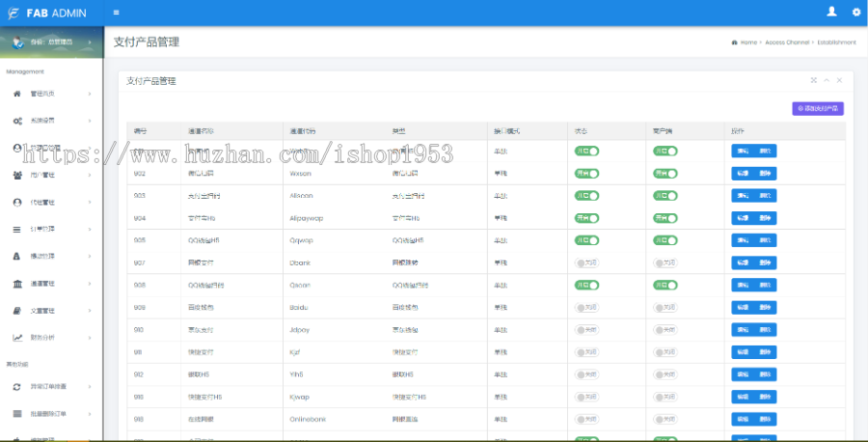Click the 状态 column header
868x442 pixels.
(581, 131)
